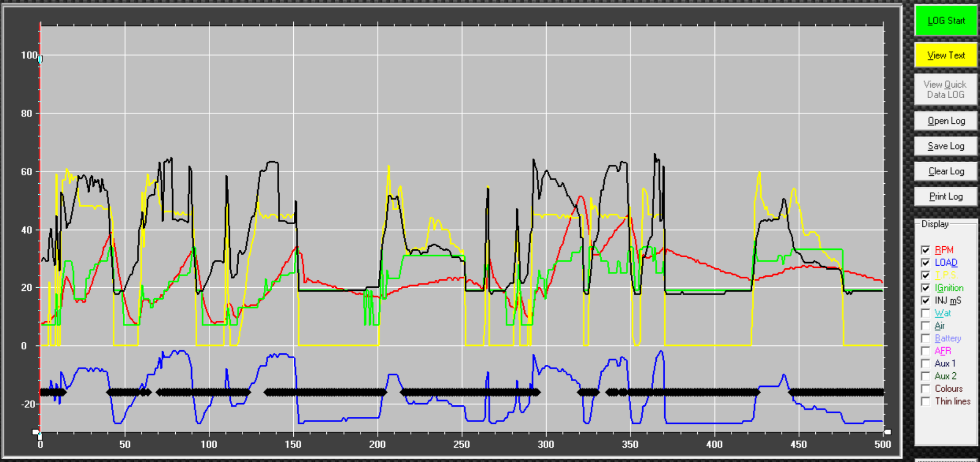Save the current log with Save Log
This screenshot has height=462, width=980.
tap(946, 146)
